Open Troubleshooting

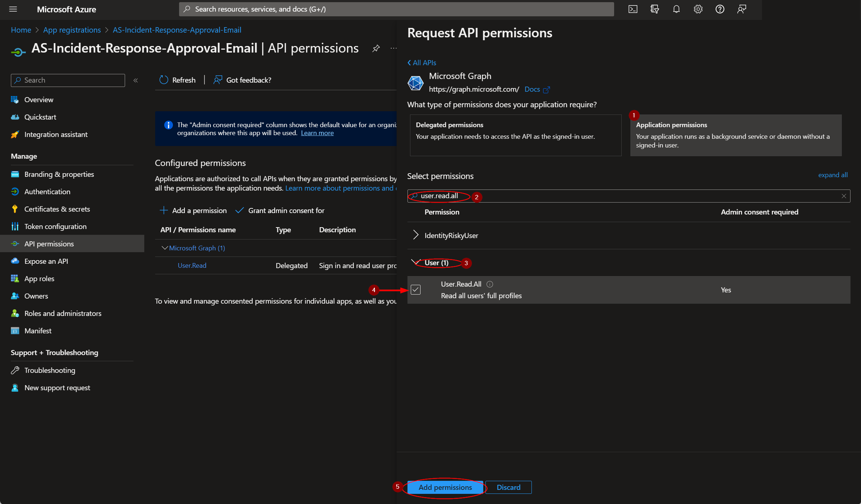pos(50,370)
